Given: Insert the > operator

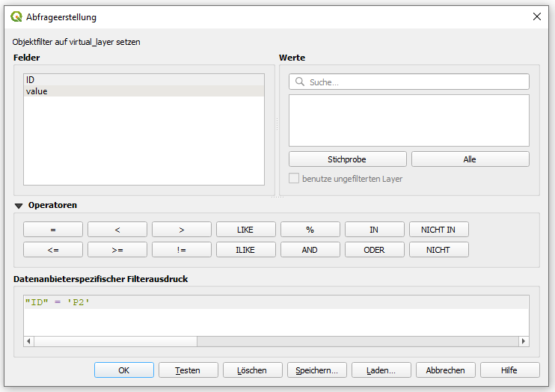Looking at the screenshot, I should 182,230.
